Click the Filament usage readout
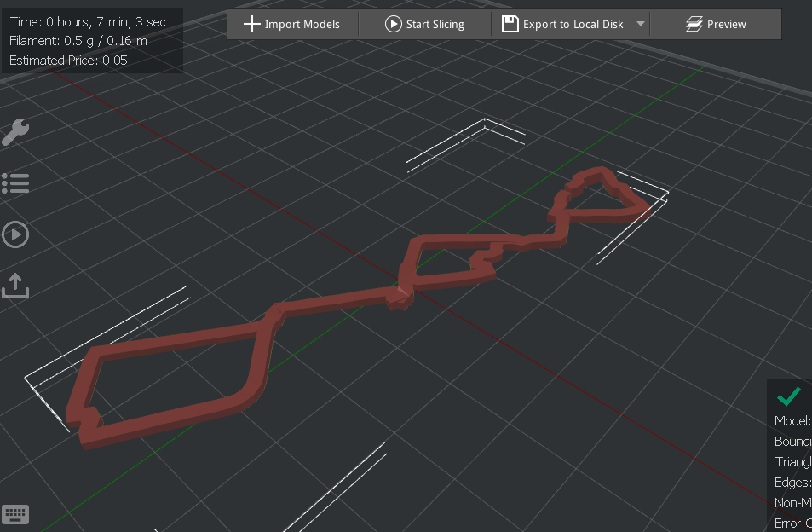 [x=78, y=41]
